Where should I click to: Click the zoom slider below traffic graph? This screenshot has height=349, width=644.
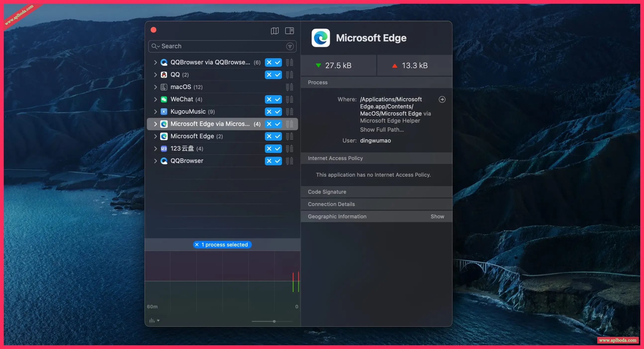[272, 321]
